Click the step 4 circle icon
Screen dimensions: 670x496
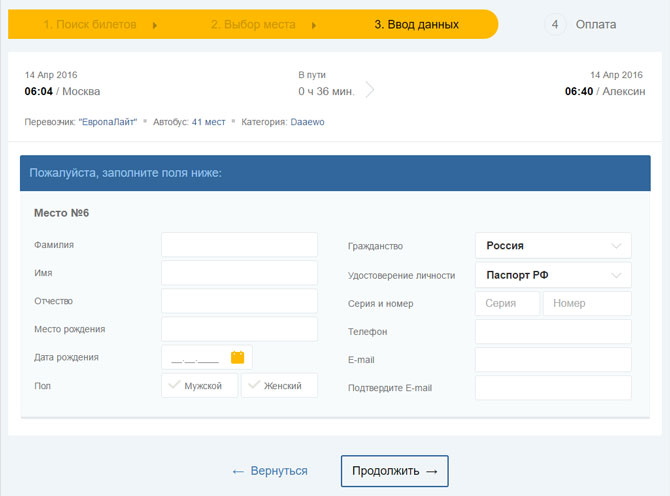coord(556,24)
